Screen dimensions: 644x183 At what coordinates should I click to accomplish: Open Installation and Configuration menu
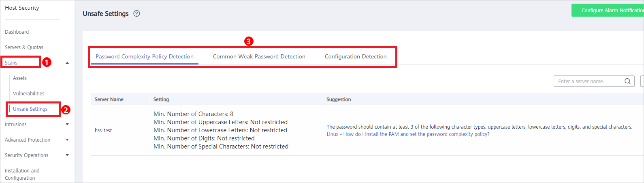click(x=22, y=174)
